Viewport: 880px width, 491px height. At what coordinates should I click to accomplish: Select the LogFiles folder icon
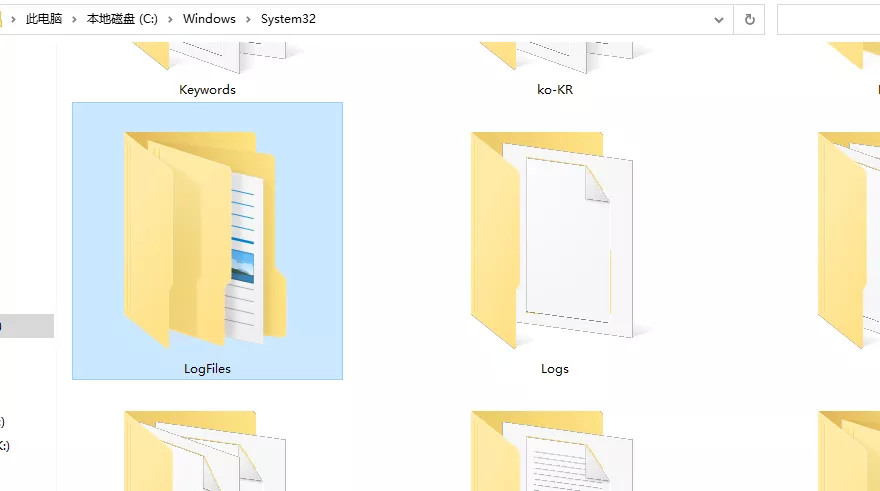(x=205, y=239)
